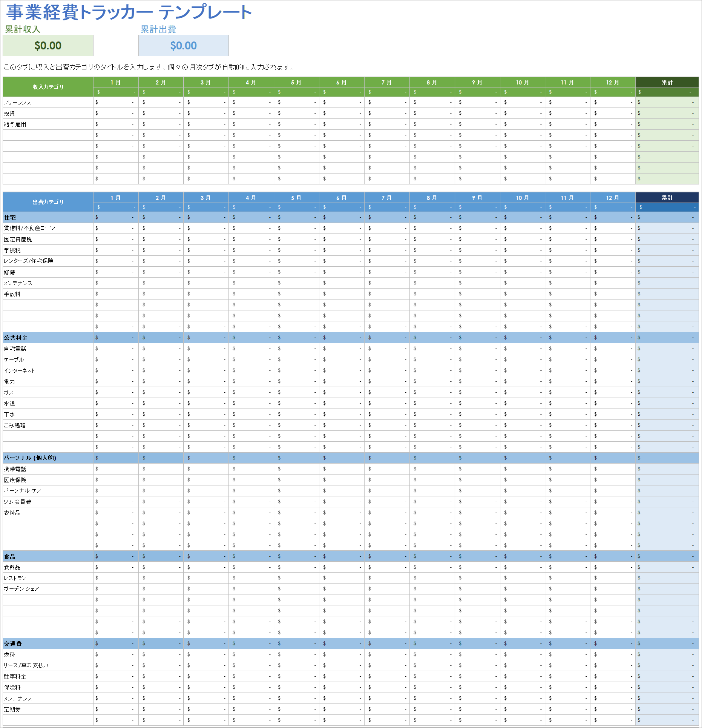Select the パーソナル ケア cell
702x728 pixels.
(x=48, y=491)
